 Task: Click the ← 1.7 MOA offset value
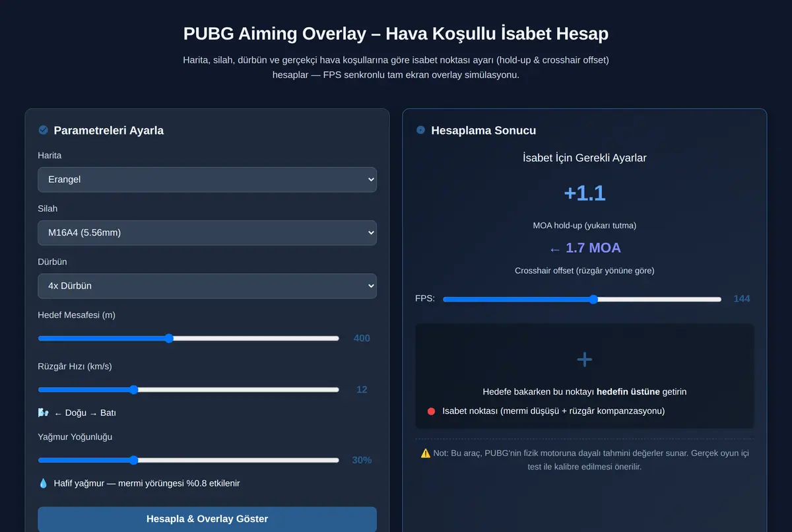click(585, 248)
